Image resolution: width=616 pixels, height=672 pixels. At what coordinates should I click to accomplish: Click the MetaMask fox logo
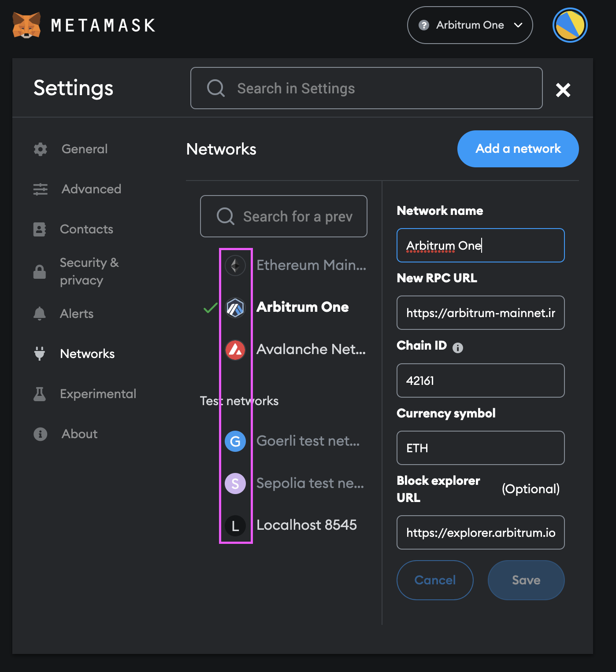26,24
